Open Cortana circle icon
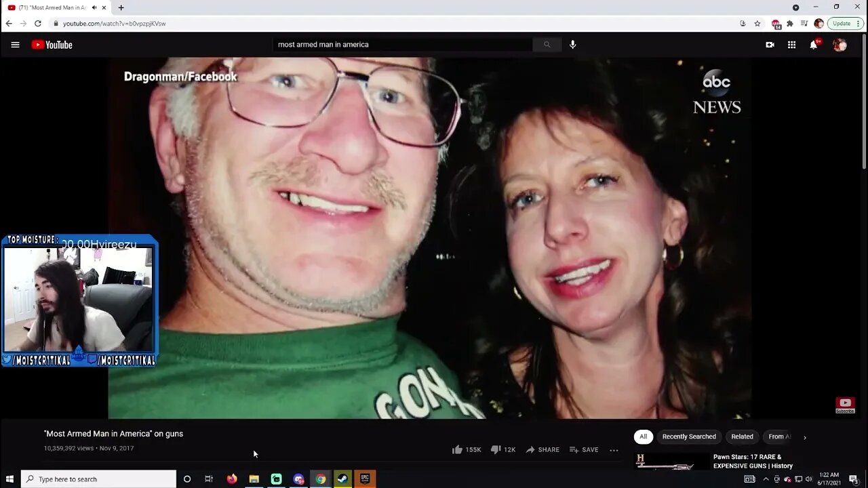 pos(187,479)
